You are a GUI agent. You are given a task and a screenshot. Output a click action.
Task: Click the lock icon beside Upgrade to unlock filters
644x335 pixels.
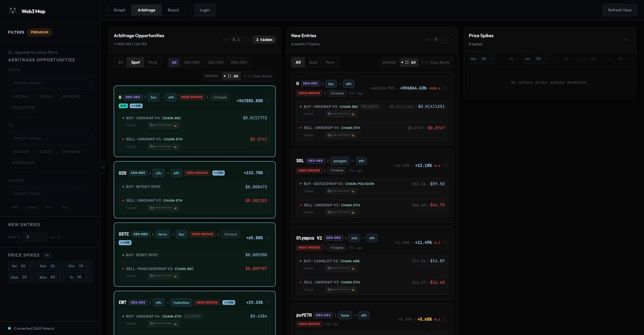[10, 52]
